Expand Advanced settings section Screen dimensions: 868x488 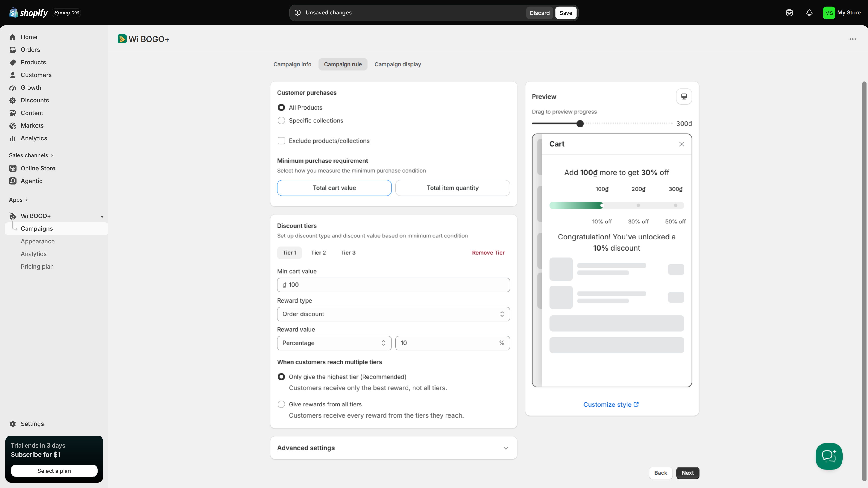click(394, 448)
